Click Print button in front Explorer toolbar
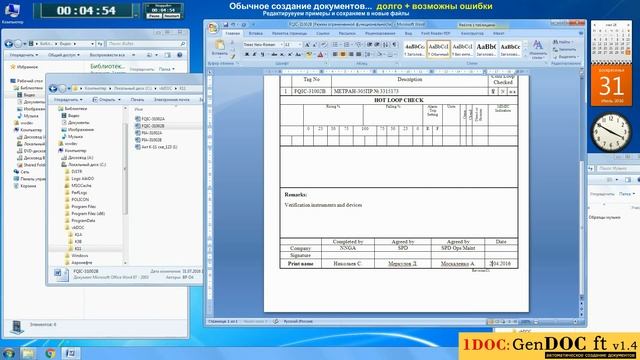The height and width of the screenshot is (360, 640). click(x=137, y=100)
